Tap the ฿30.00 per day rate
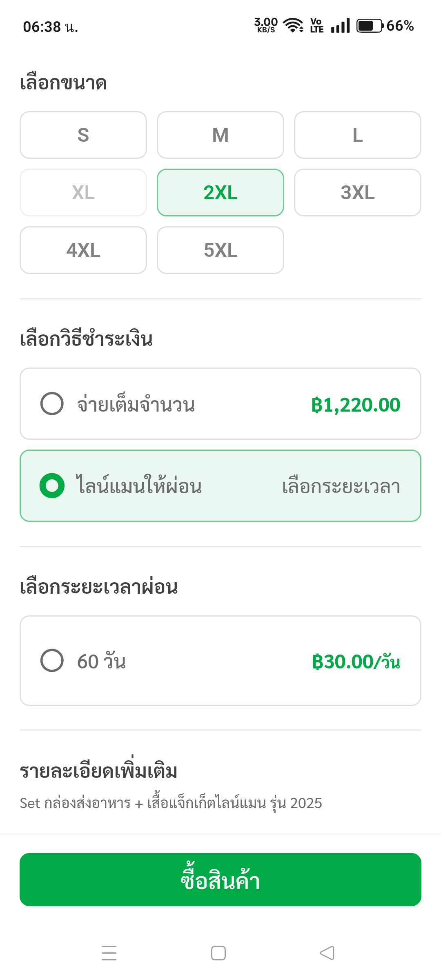This screenshot has height=980, width=441. pos(356,661)
